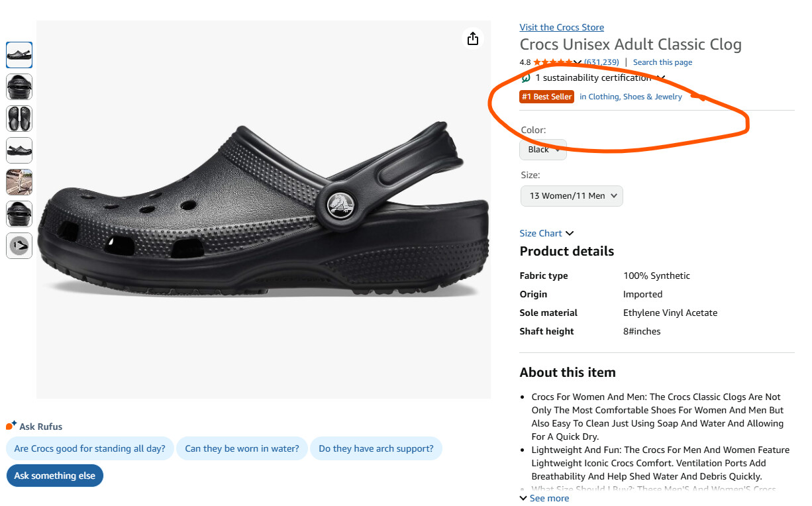Viewport: 812px width, 506px height.
Task: Click Search this page link
Action: pos(662,62)
